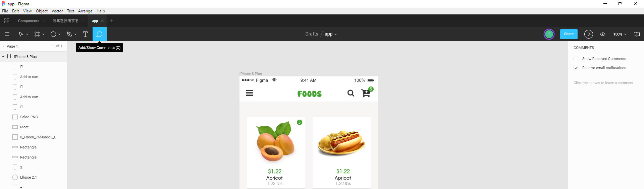The image size is (644, 189).
Task: Open the hamburger main menu
Action: [7, 34]
